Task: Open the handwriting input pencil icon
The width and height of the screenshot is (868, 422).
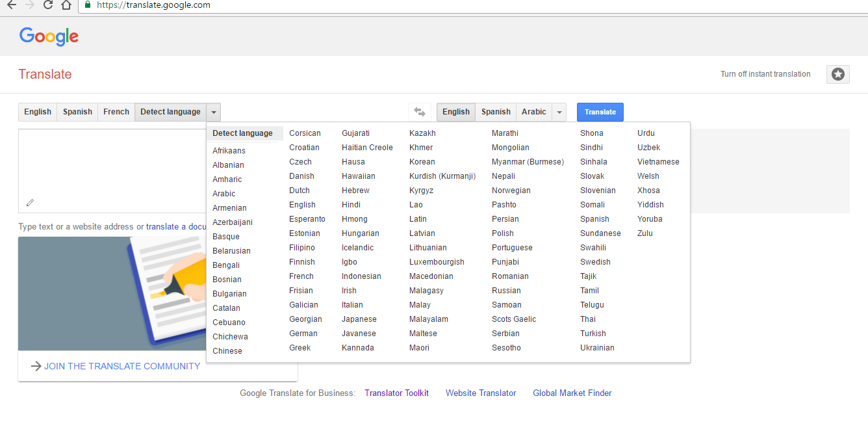Action: (x=30, y=202)
